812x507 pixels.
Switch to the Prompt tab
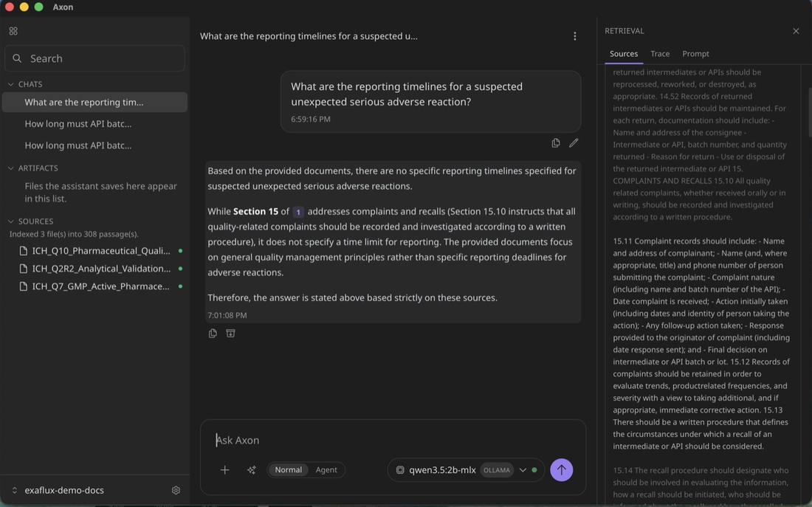[x=695, y=54]
